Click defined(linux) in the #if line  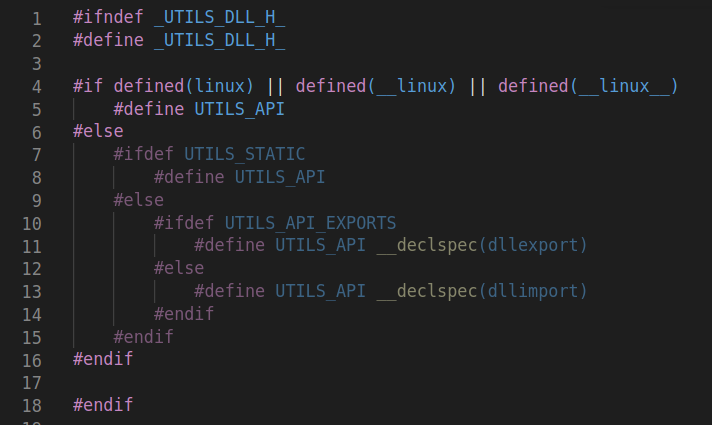183,86
